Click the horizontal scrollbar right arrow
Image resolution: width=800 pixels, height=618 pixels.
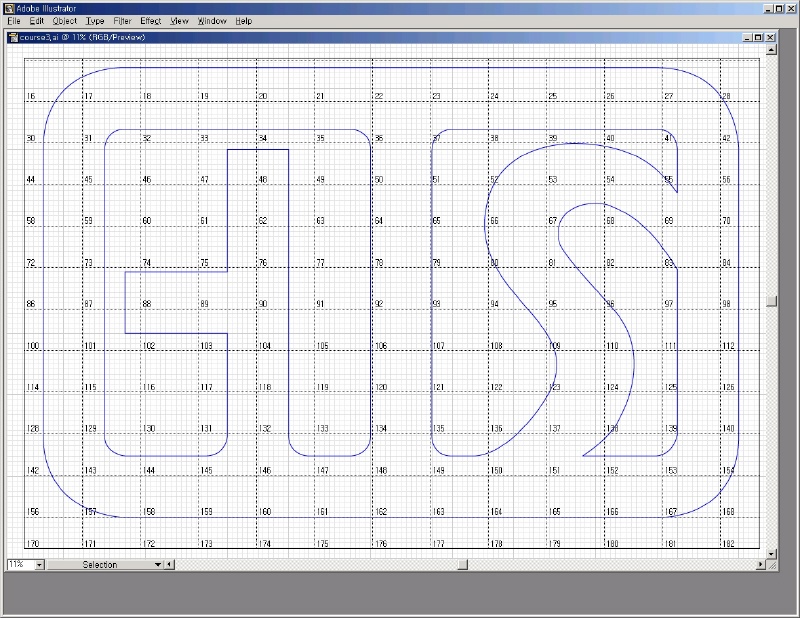pos(761,564)
